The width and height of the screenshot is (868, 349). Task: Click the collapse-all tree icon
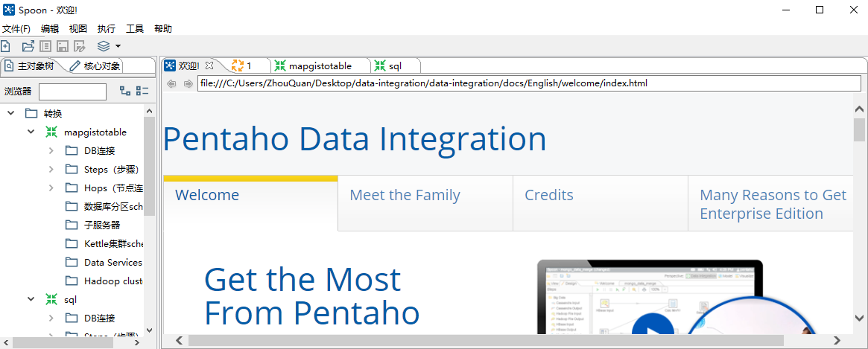click(142, 92)
